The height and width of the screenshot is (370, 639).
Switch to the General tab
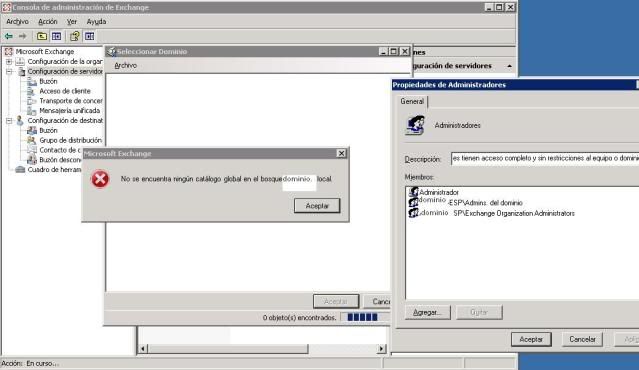click(412, 101)
